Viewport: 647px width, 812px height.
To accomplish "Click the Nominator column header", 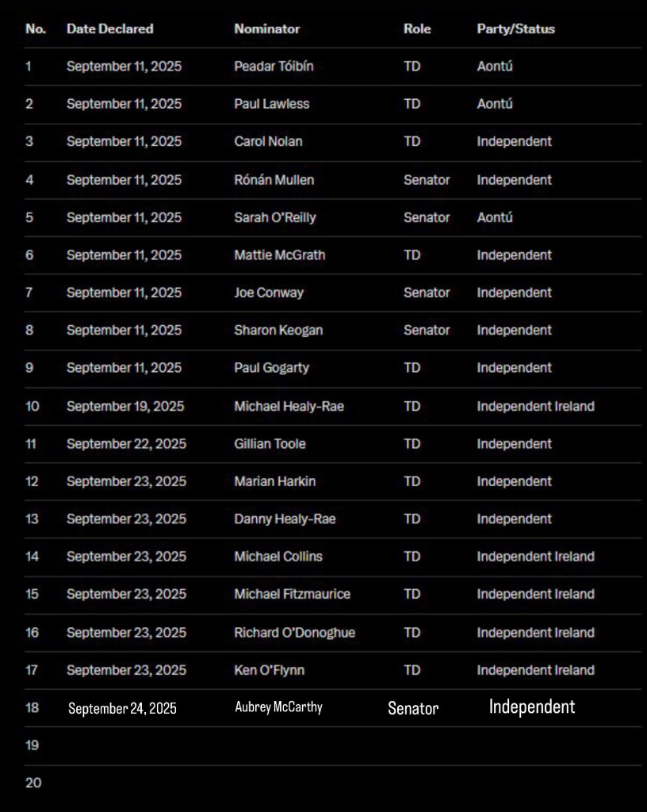I will tap(266, 29).
